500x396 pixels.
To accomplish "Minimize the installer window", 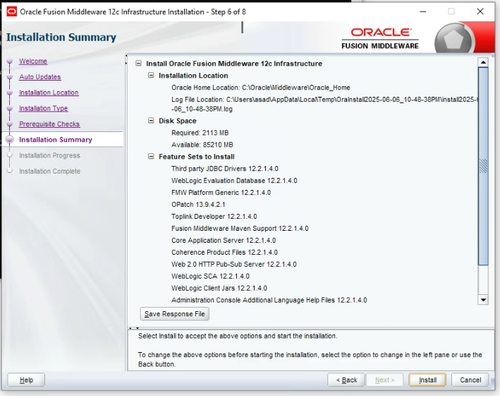I will tap(423, 12).
